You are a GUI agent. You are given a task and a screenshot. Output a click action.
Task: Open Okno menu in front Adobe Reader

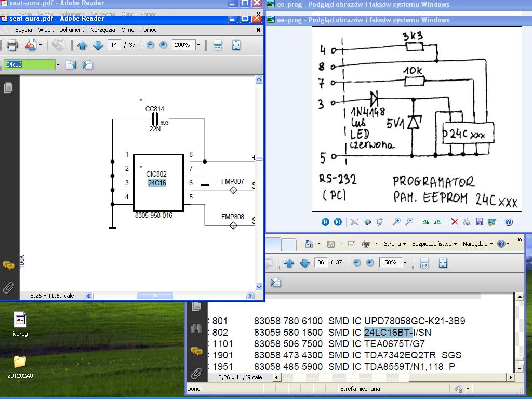pyautogui.click(x=128, y=30)
